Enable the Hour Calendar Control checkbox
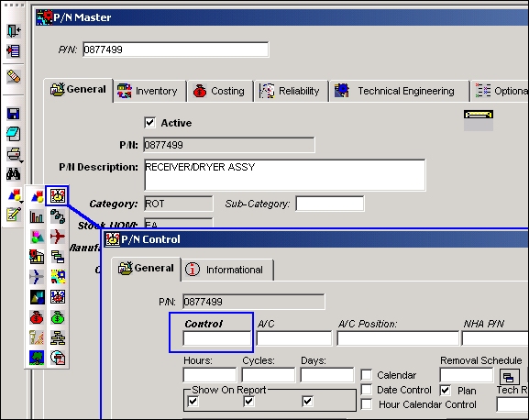Viewport: 529px width, 420px height. coord(367,404)
